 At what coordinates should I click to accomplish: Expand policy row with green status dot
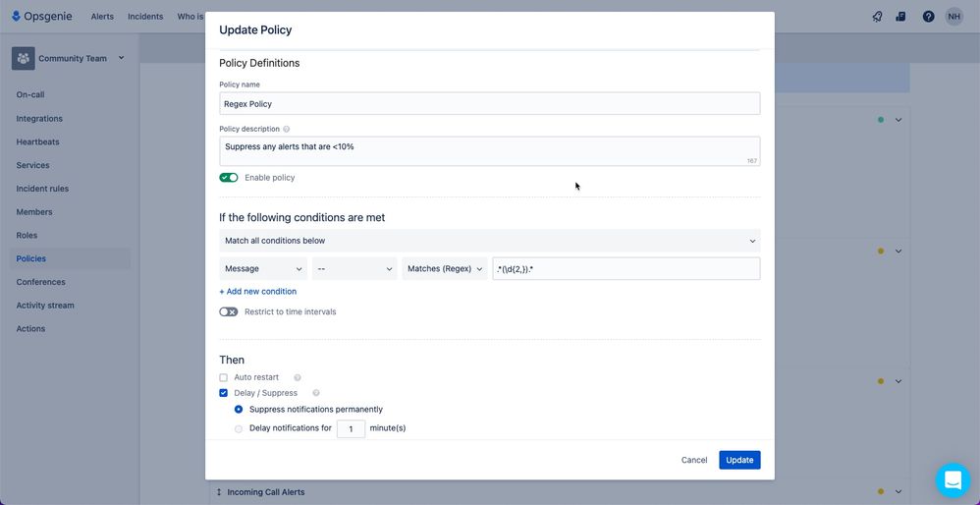pos(898,120)
